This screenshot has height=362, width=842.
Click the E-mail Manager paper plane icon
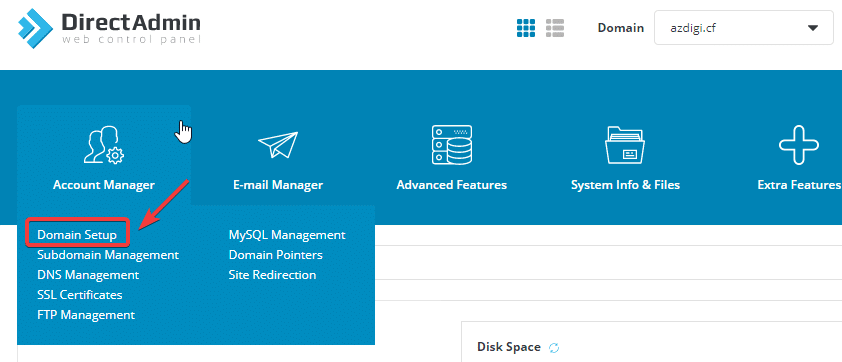click(x=278, y=144)
